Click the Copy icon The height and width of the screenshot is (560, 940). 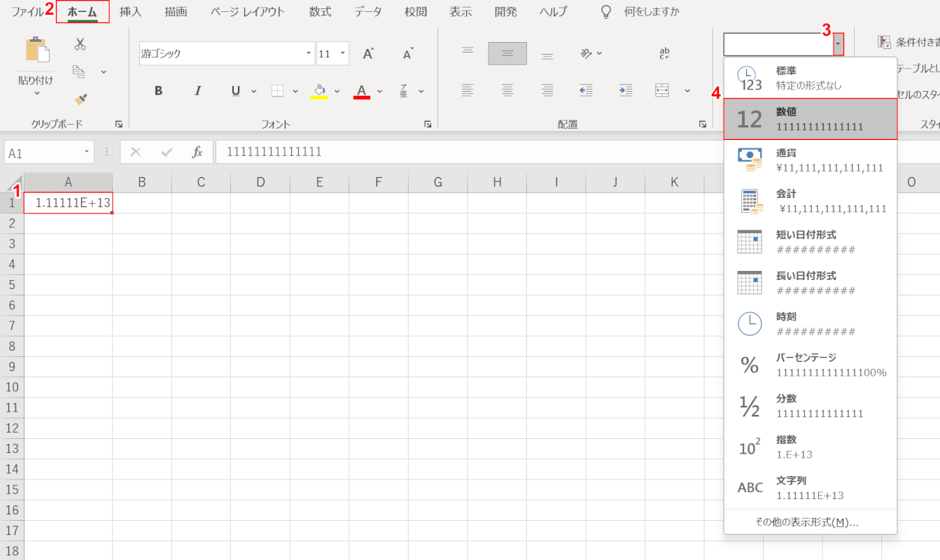point(79,71)
